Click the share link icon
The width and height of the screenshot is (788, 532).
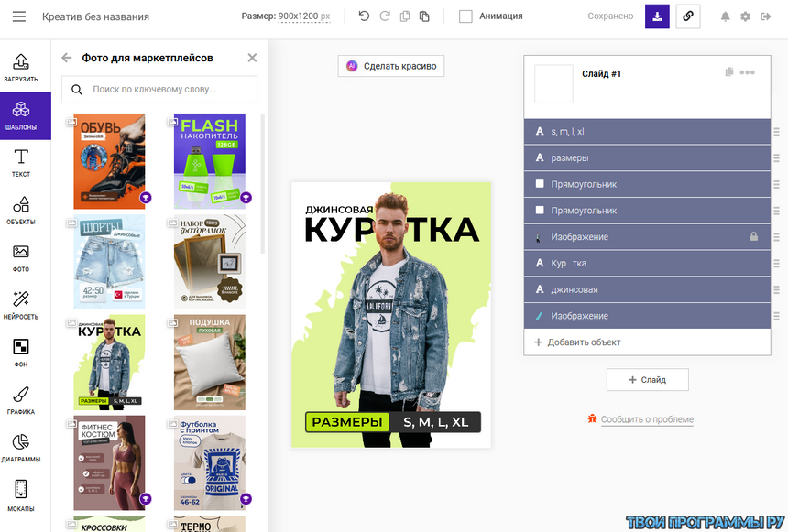tap(688, 16)
